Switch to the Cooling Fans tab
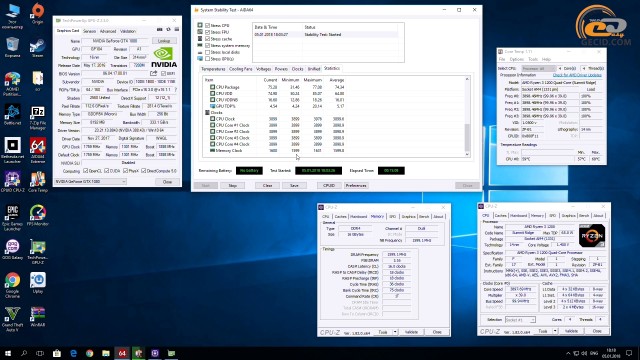Screen dimensions: 640x360 240,69
